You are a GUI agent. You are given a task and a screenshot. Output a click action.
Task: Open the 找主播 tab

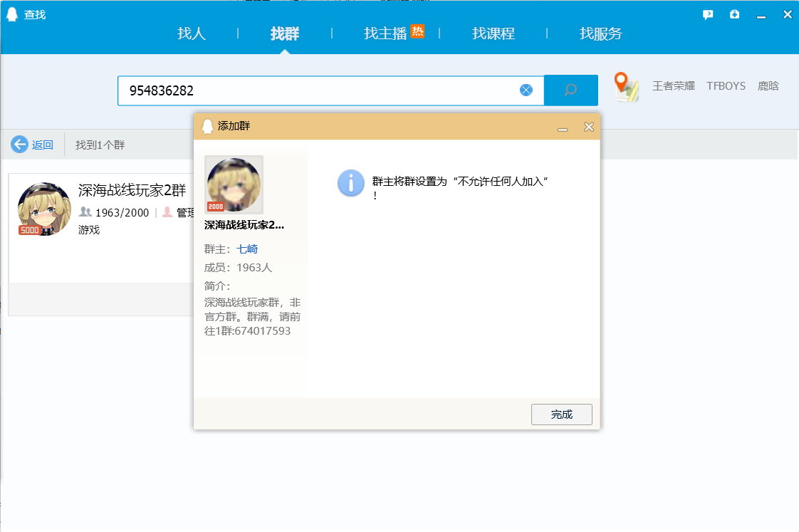(x=385, y=33)
